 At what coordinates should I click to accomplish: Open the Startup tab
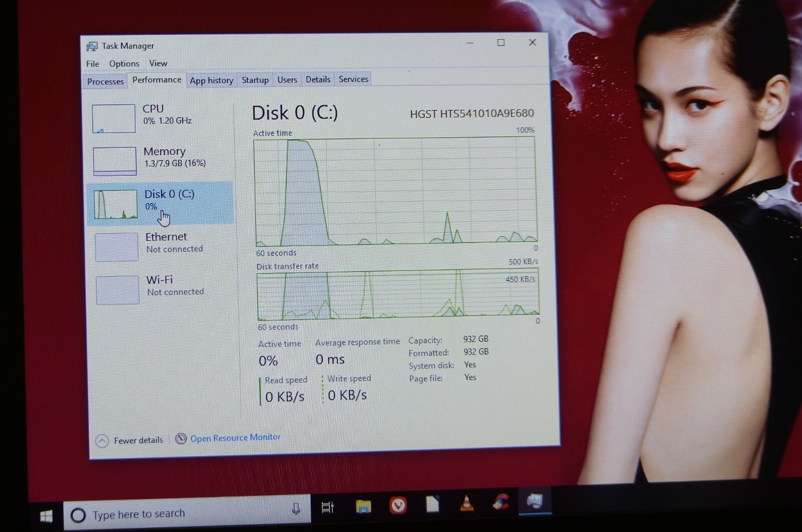255,80
